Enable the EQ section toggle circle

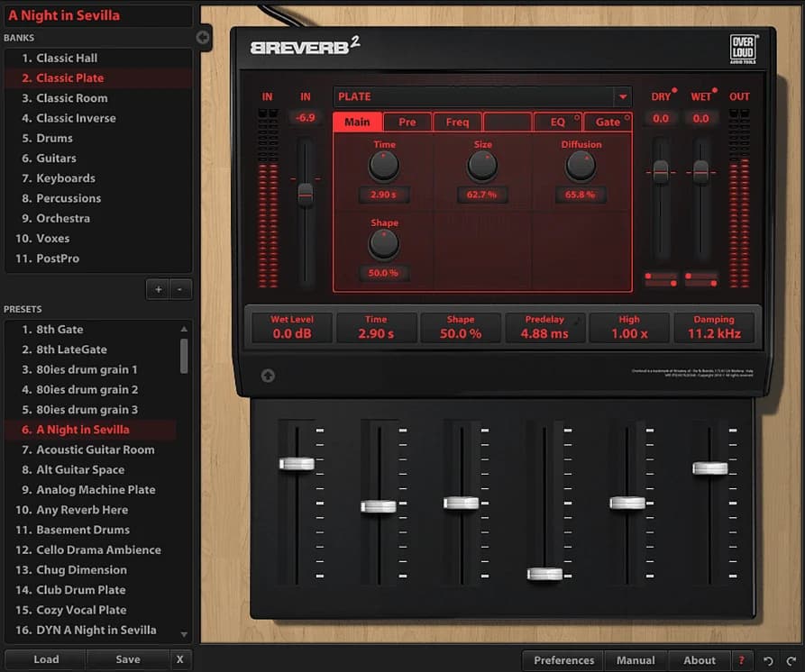[577, 117]
